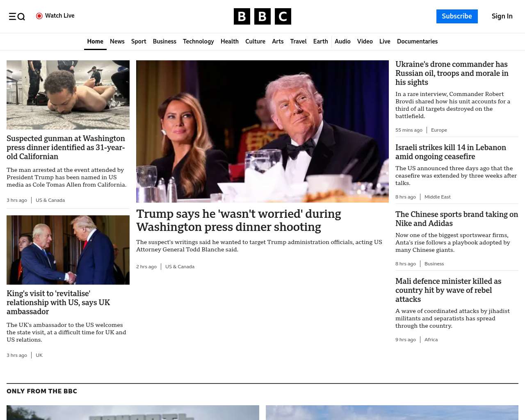Click 'The man arrested at the event' summary

pyautogui.click(x=66, y=177)
